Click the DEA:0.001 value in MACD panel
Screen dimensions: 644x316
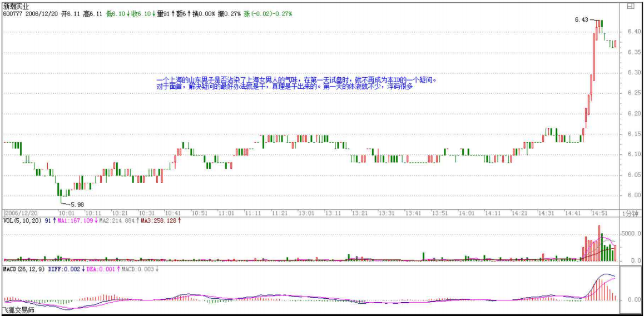(102, 269)
